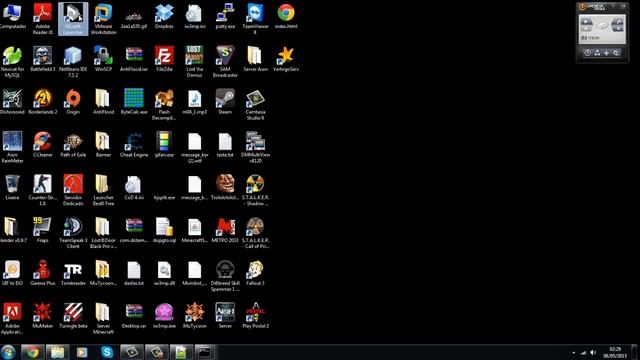Open the Windows Start menu
Viewport: 640px width, 360px height.
(x=8, y=352)
